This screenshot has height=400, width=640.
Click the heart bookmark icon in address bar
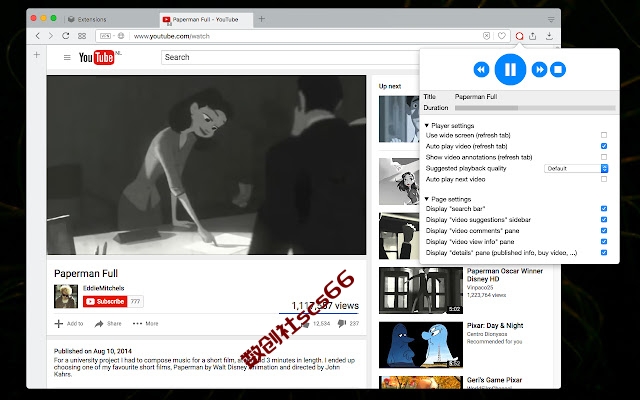click(x=502, y=36)
